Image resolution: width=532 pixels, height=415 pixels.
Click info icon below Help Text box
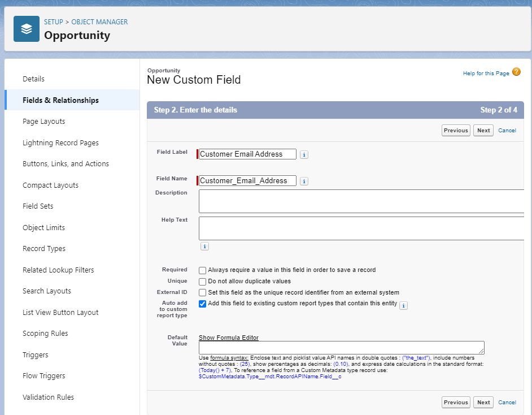click(204, 247)
